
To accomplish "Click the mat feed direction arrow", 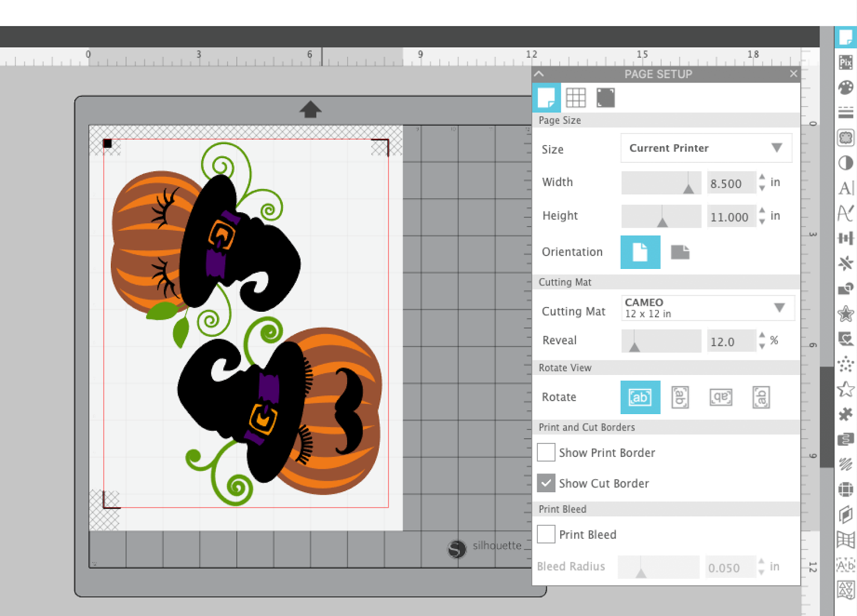I will [310, 110].
